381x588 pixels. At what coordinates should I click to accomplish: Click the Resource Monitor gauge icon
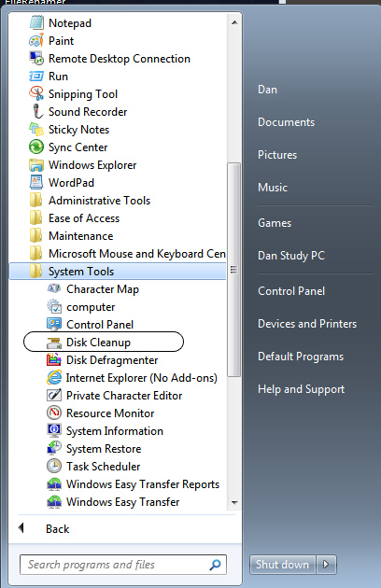click(x=54, y=413)
